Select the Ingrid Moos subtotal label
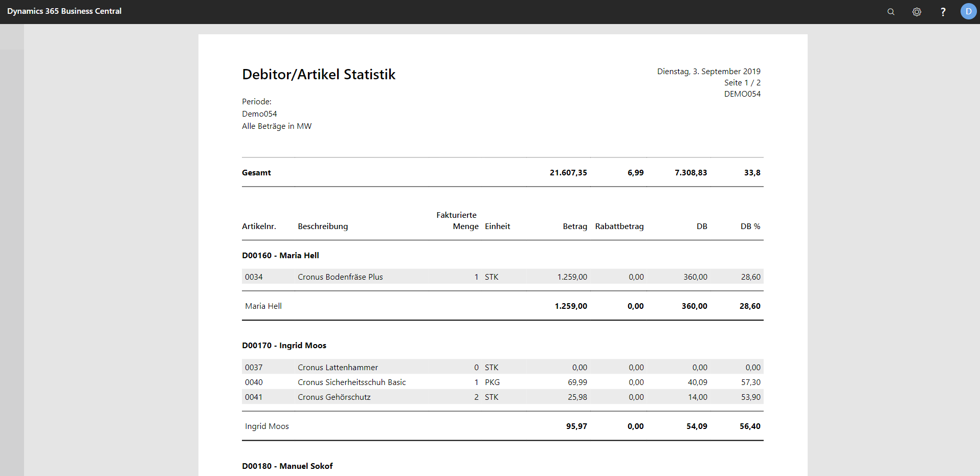 point(267,426)
